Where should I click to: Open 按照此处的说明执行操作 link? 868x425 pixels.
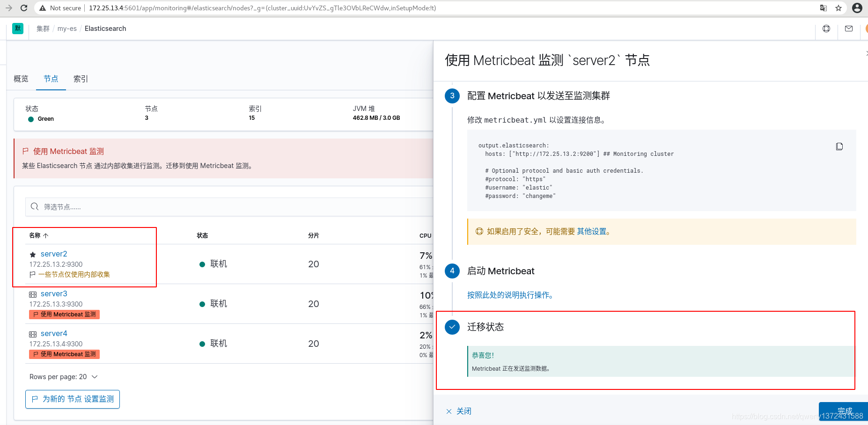pos(510,295)
